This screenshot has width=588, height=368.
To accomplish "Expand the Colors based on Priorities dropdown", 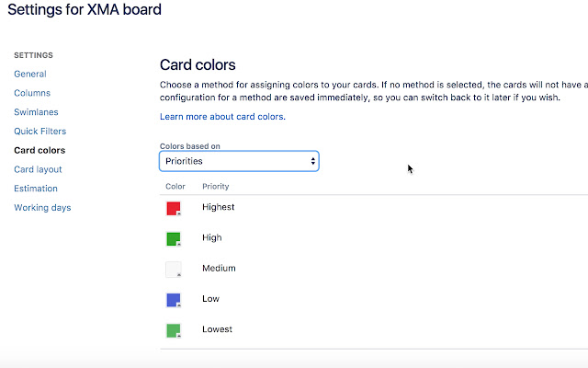I will click(239, 161).
